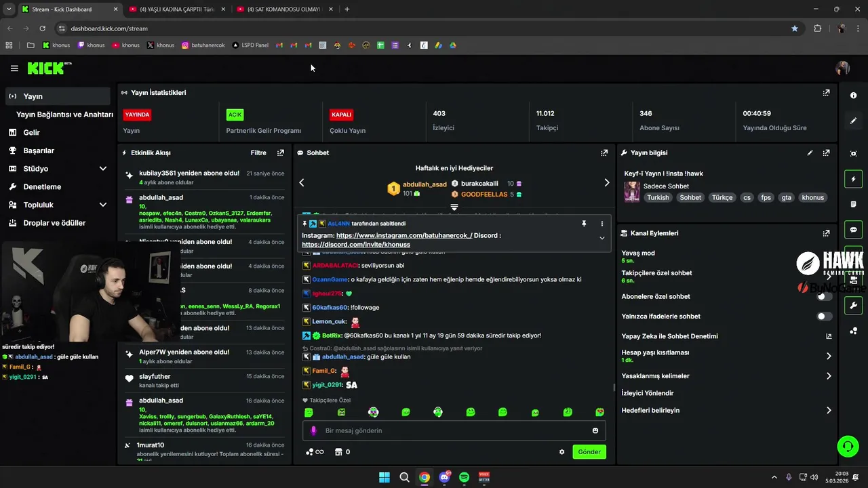This screenshot has height=488, width=868.
Task: Open Discord from the taskbar
Action: point(444,477)
